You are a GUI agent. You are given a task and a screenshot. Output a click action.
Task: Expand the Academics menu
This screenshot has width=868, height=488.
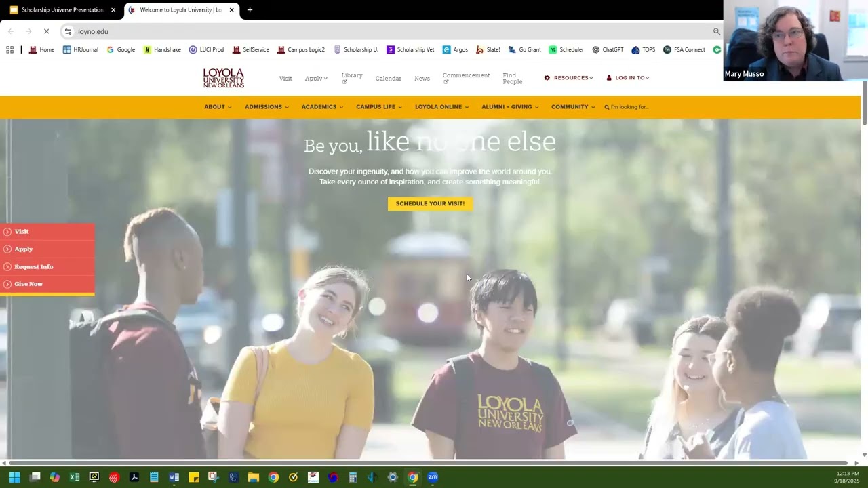322,107
